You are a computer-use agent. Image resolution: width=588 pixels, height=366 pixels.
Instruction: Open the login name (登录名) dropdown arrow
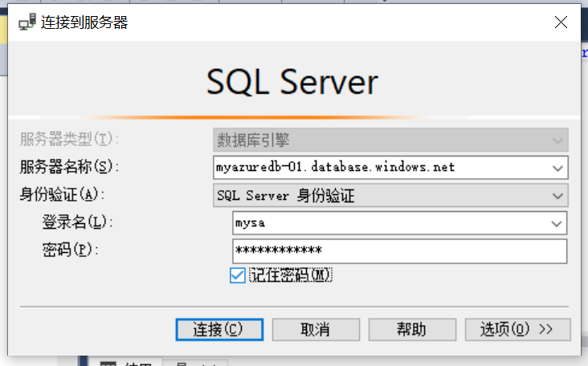[x=557, y=224]
